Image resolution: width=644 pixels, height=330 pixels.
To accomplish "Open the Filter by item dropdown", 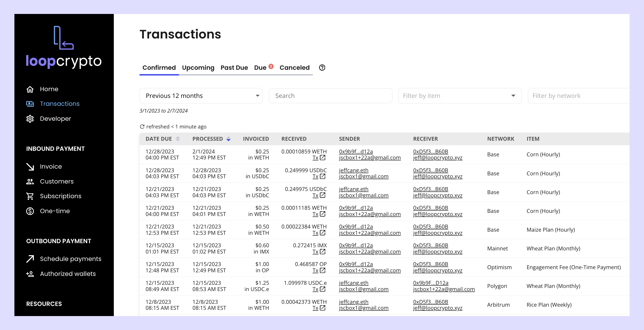I will (x=460, y=96).
